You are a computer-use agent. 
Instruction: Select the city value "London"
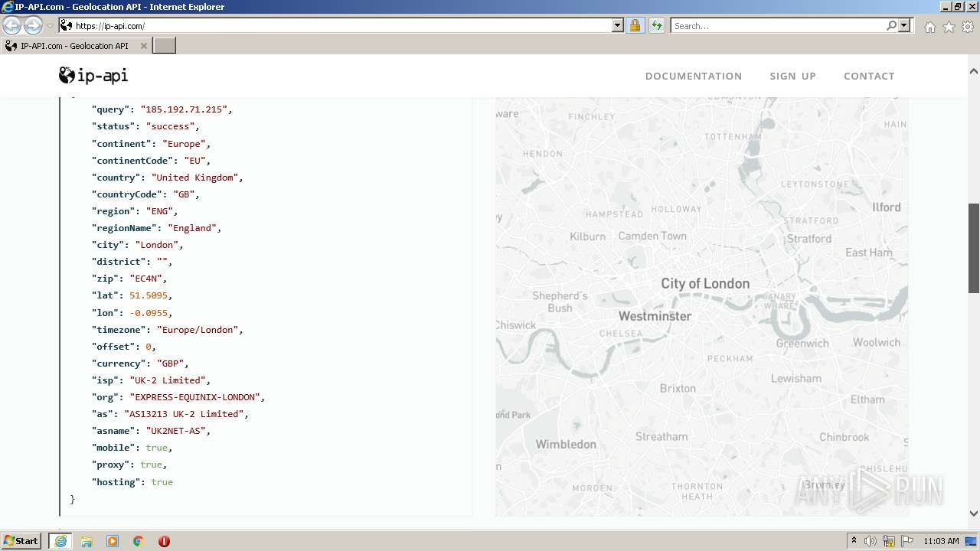157,244
